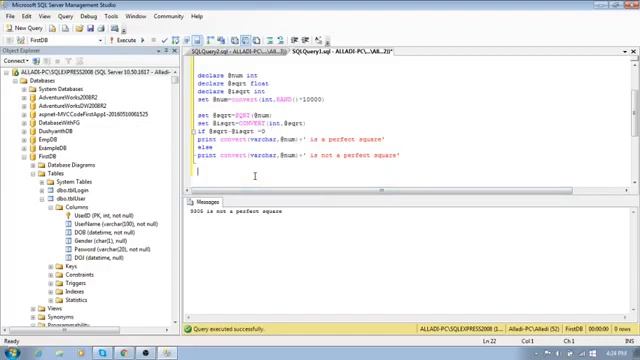Decrease indent of the selected lines
Image resolution: width=640 pixels, height=360 pixels.
[x=294, y=40]
